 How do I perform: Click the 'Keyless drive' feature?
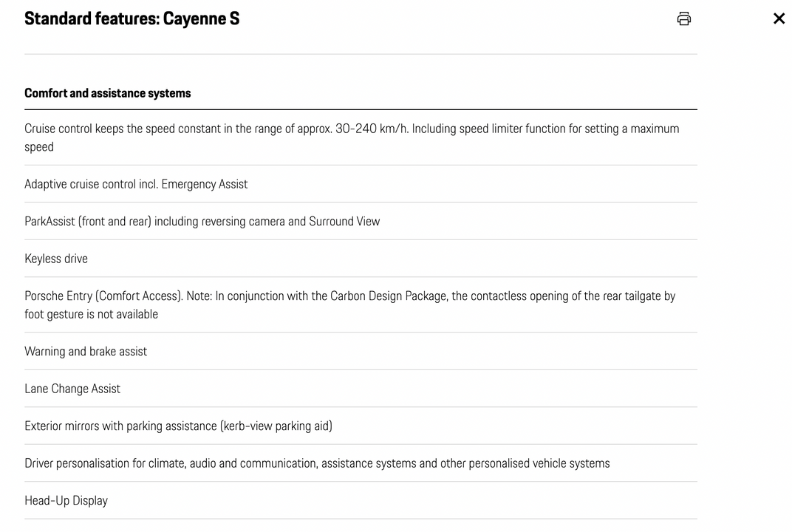pos(56,259)
